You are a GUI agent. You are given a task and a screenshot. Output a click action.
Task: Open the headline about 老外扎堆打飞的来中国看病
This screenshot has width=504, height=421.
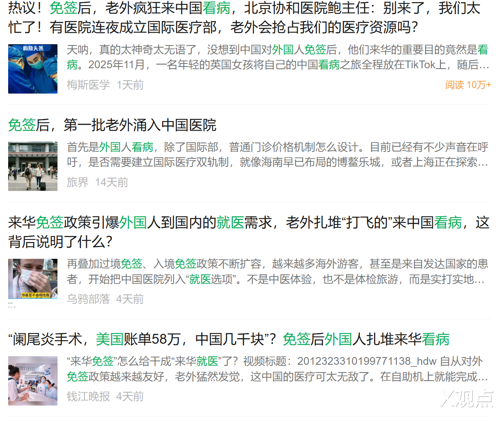tap(249, 232)
